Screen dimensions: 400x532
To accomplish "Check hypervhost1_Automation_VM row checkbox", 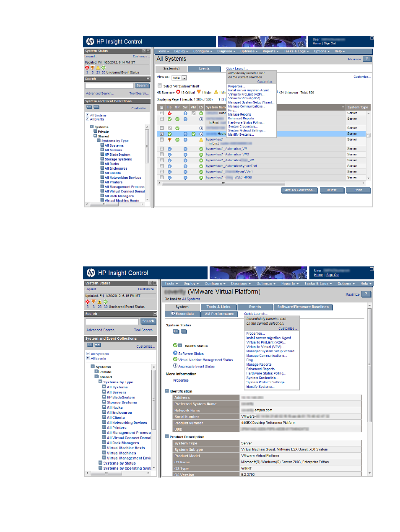I will point(161,149).
